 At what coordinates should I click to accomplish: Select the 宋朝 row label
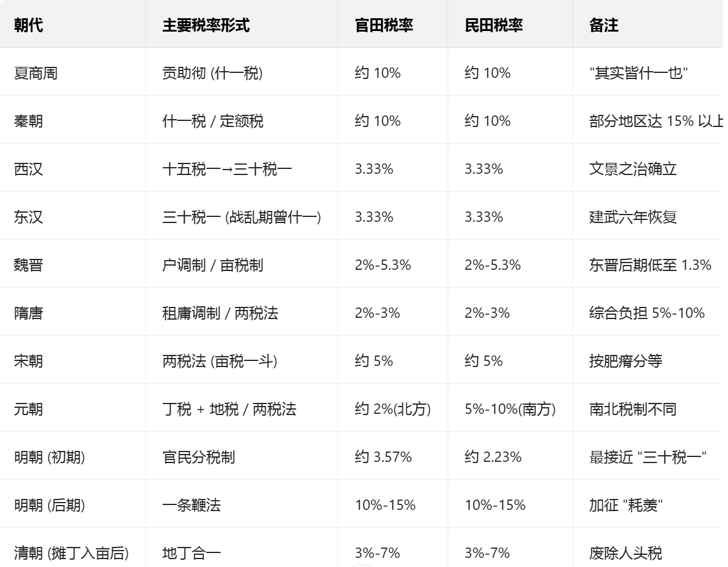(x=29, y=361)
